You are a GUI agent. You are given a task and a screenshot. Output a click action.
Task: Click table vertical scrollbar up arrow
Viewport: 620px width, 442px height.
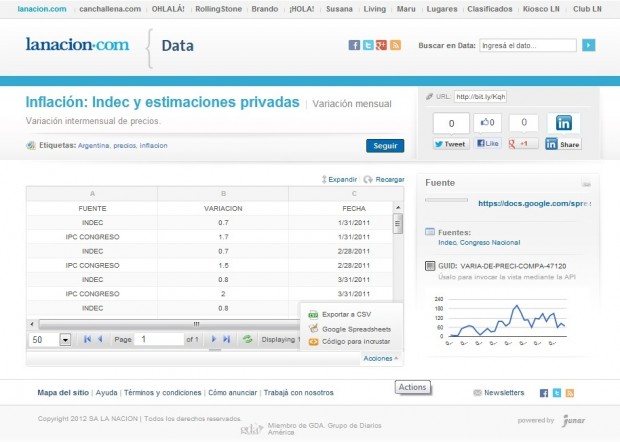[x=398, y=207]
